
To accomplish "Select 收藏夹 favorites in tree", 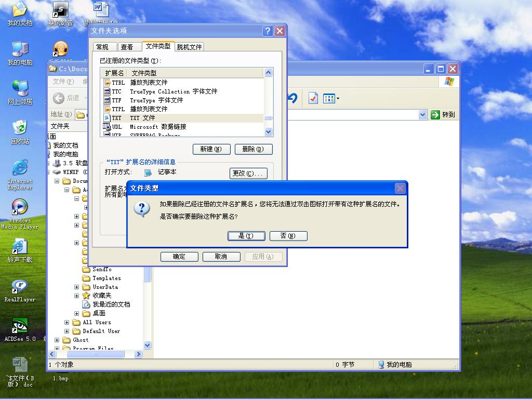I will (x=97, y=296).
